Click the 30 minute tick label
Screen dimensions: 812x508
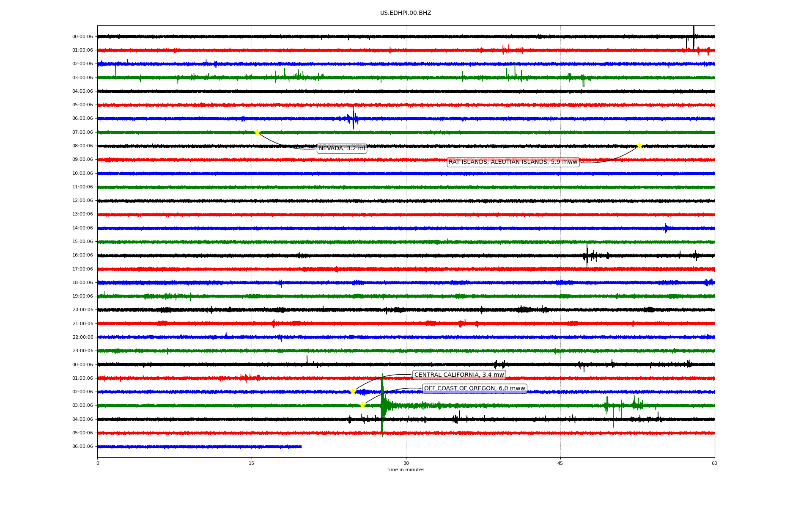tap(406, 463)
